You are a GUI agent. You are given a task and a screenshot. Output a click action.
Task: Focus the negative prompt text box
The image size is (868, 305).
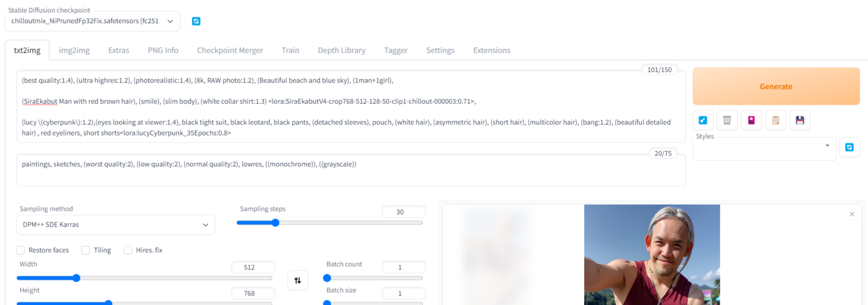point(350,170)
